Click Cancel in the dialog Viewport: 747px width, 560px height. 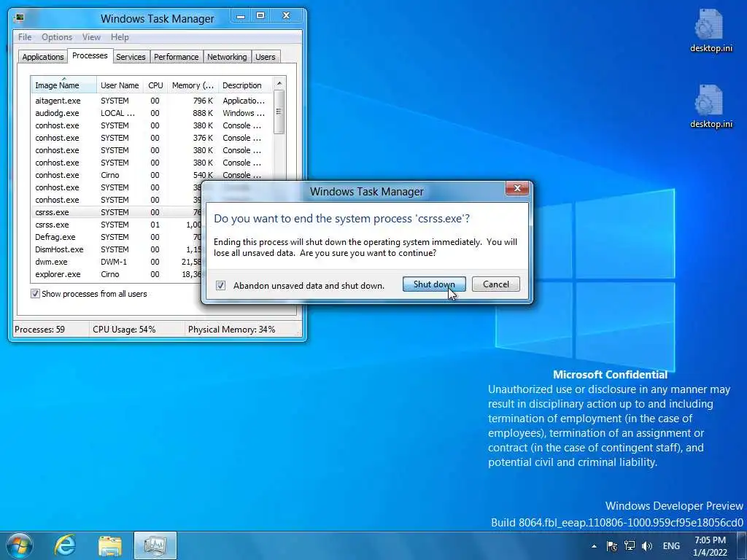(x=496, y=284)
